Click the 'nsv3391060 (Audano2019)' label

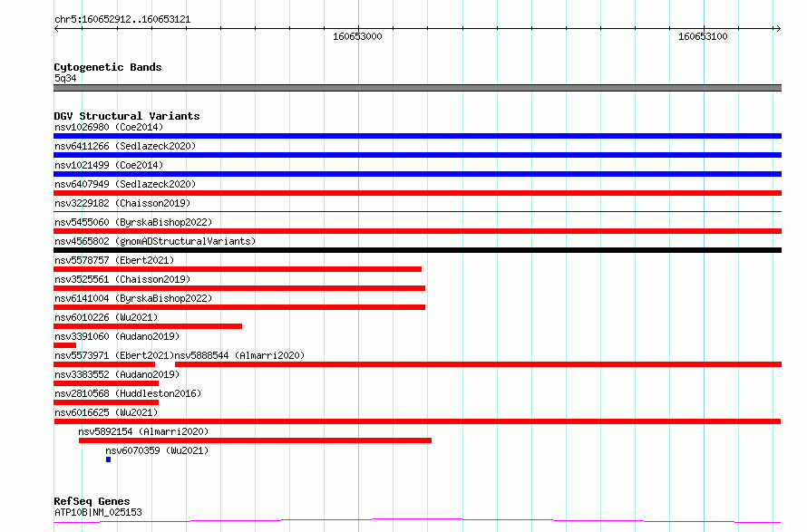coord(117,336)
